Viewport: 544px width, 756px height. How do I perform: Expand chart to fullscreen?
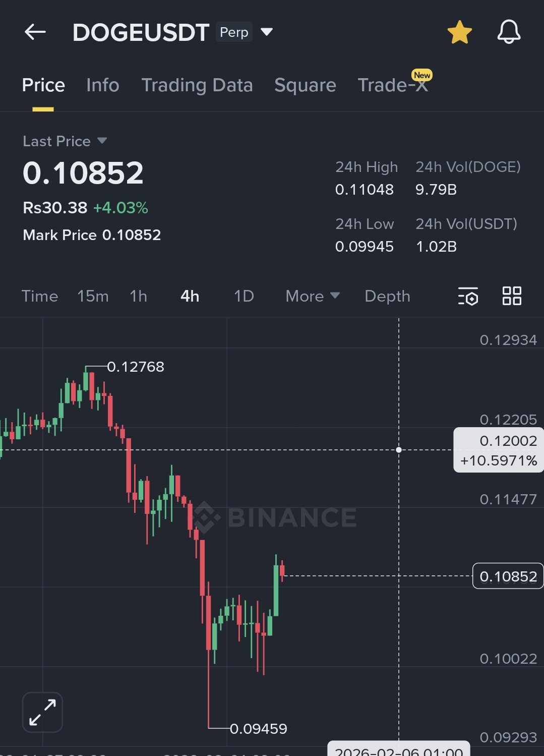42,712
